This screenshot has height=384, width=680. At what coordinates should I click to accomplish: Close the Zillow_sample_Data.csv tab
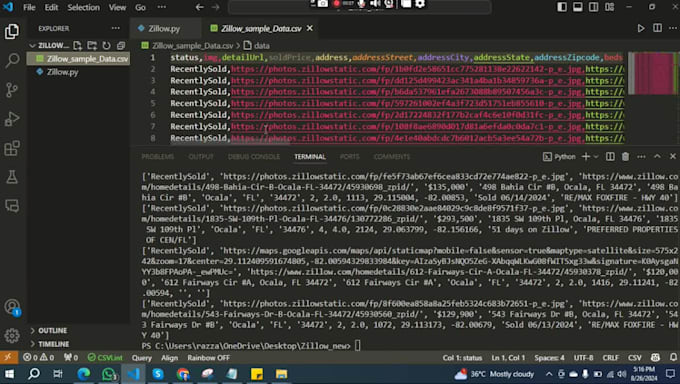click(x=310, y=28)
